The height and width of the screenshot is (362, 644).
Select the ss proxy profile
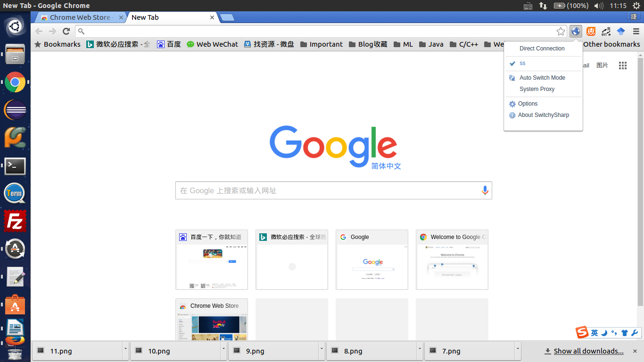click(543, 63)
